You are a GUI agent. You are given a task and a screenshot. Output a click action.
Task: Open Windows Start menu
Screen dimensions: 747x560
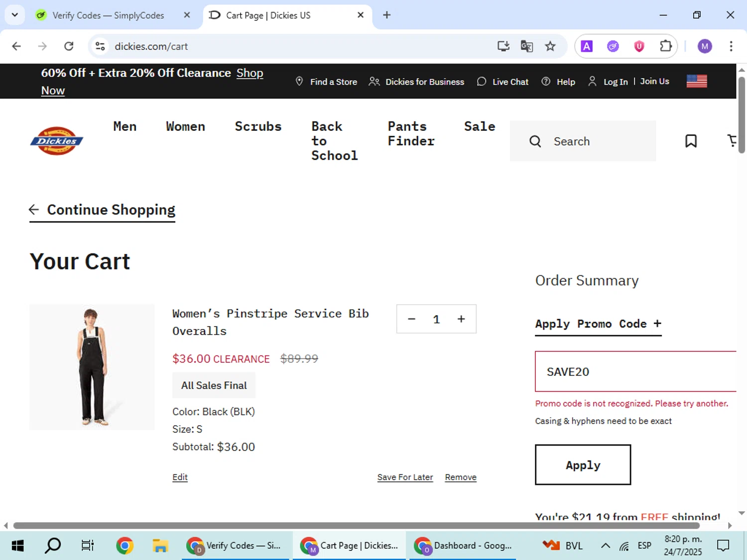(17, 546)
